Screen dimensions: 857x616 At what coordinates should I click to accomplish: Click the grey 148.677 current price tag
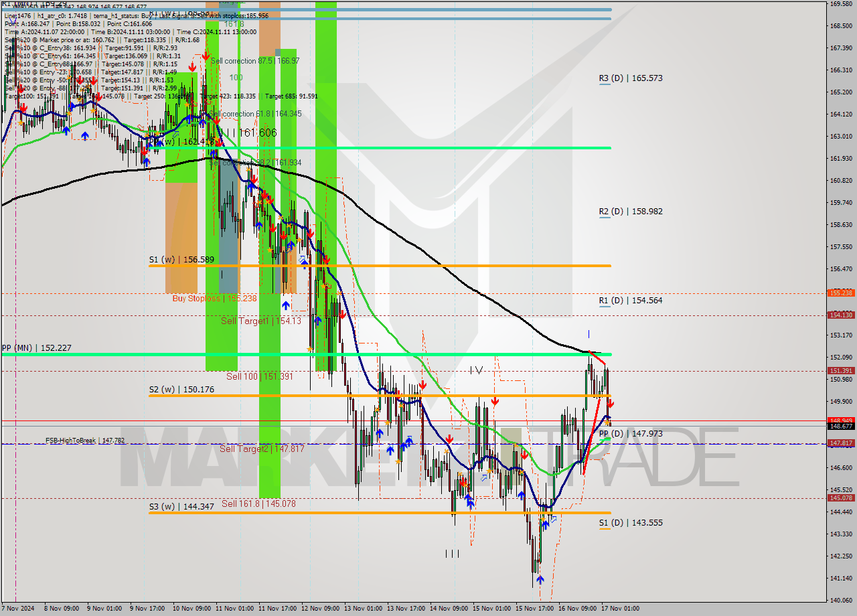tap(841, 427)
